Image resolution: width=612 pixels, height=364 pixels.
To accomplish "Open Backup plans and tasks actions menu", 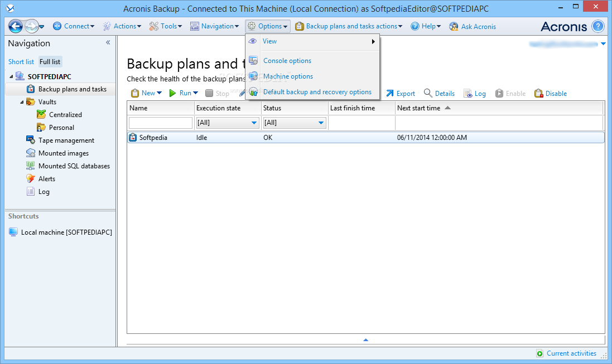I will [349, 26].
